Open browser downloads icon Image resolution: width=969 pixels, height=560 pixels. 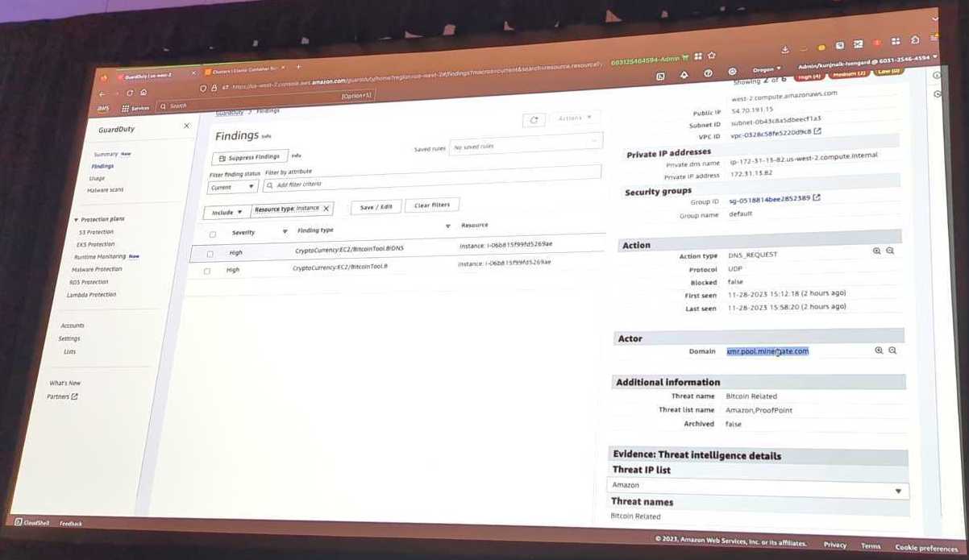click(784, 49)
